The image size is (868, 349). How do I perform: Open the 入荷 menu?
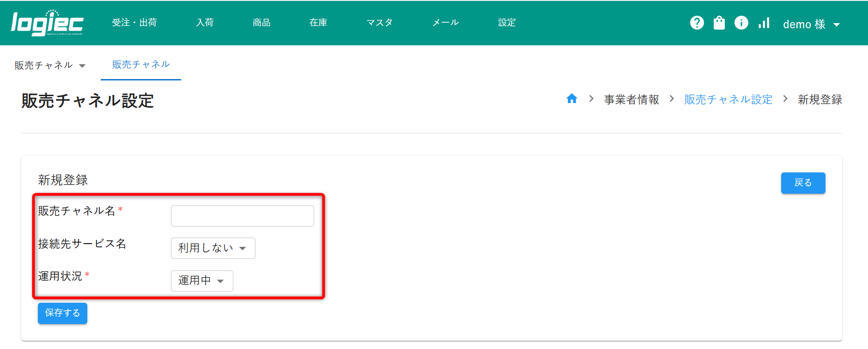pyautogui.click(x=205, y=23)
